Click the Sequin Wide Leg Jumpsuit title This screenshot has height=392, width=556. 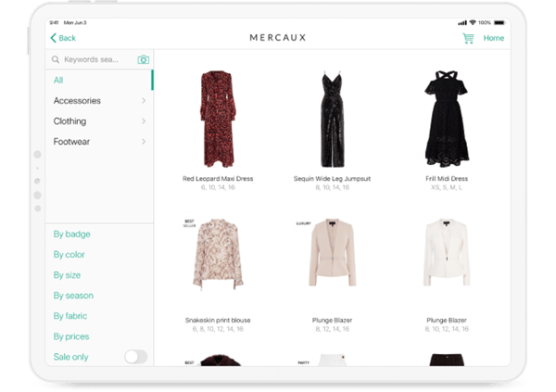click(333, 179)
